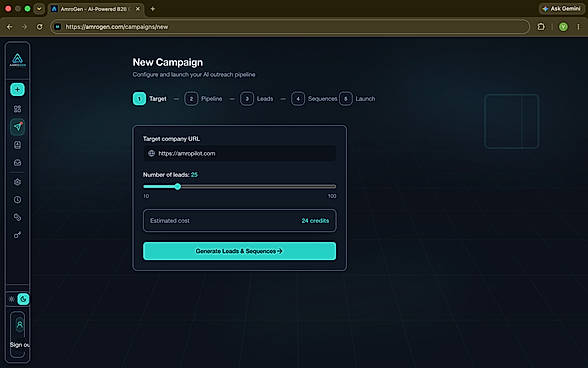Open the tab search dropdown arrow
The height and width of the screenshot is (368, 588).
(x=39, y=9)
